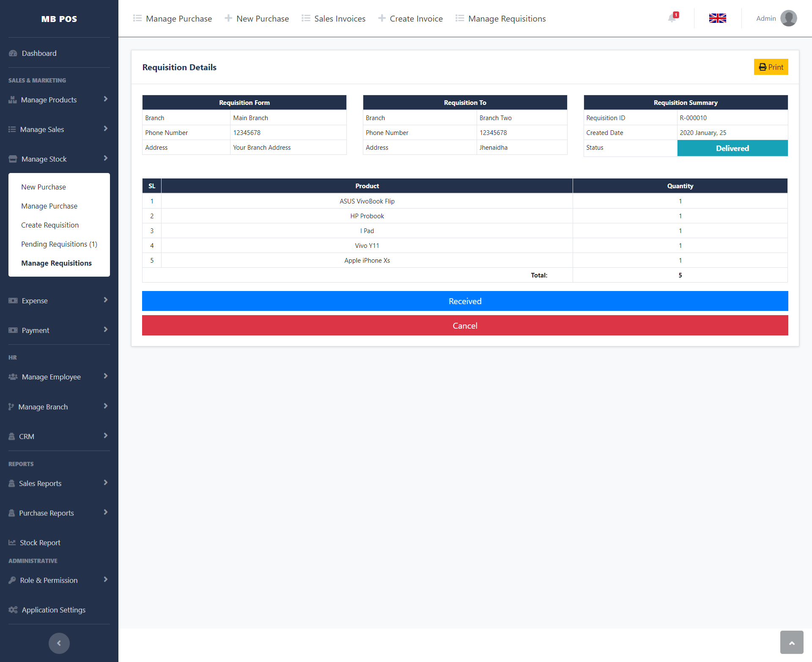This screenshot has height=662, width=812.
Task: Click the Dashboard gauge icon
Action: point(13,53)
